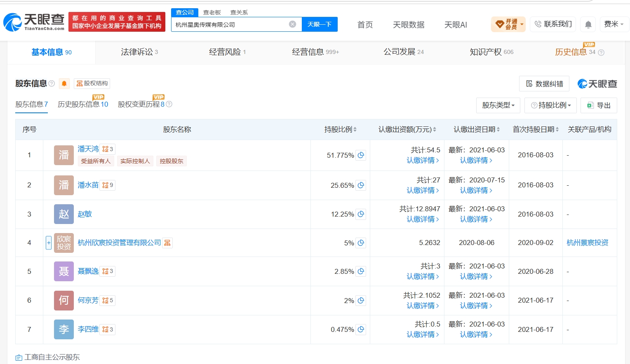Open 认缴详情 date link for 李四维

pyautogui.click(x=476, y=335)
